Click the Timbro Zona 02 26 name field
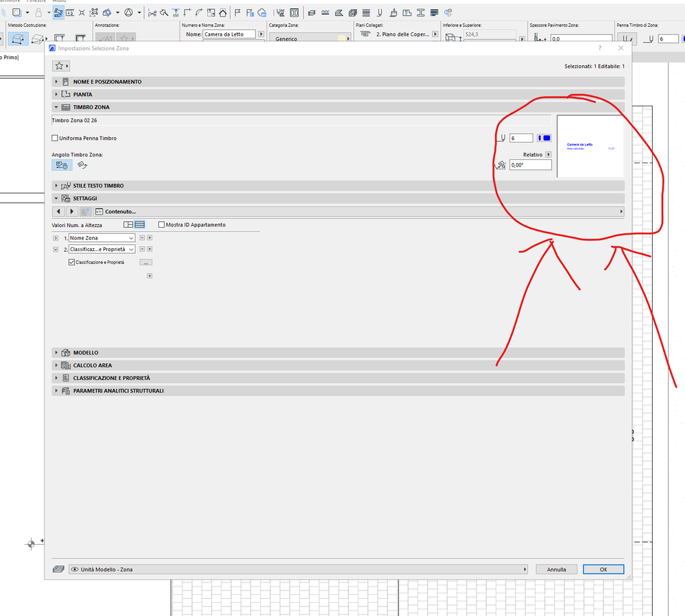The height and width of the screenshot is (616, 685). 302,120
